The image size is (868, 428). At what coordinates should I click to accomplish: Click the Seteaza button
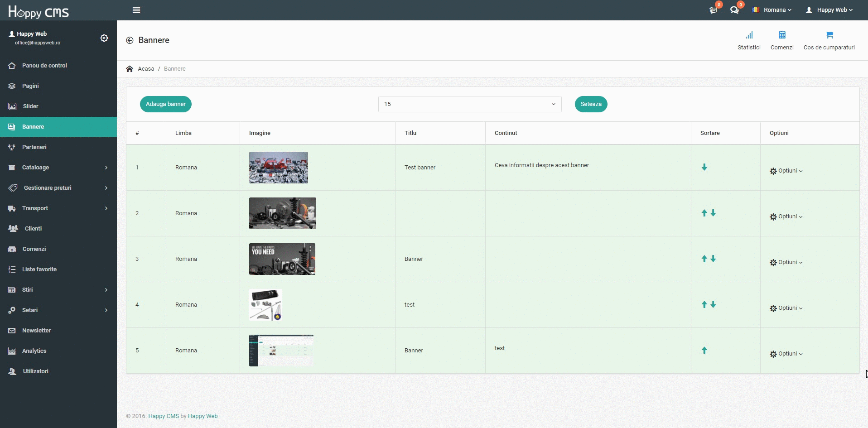591,104
